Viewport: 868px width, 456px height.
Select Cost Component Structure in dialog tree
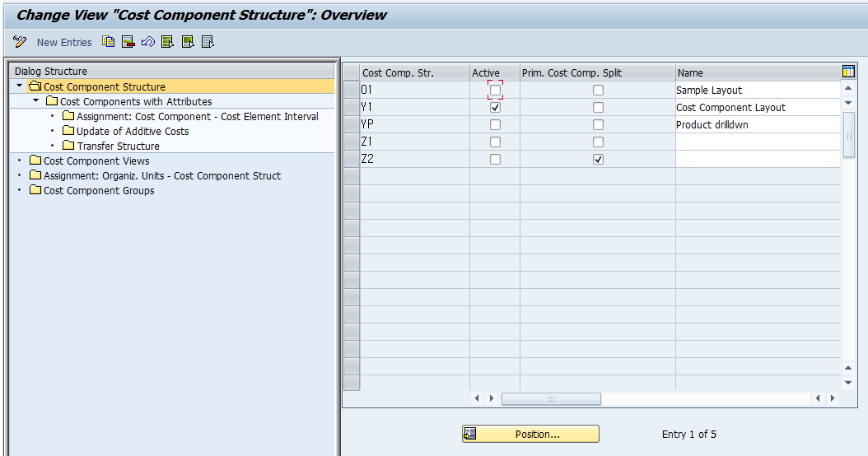pos(104,87)
